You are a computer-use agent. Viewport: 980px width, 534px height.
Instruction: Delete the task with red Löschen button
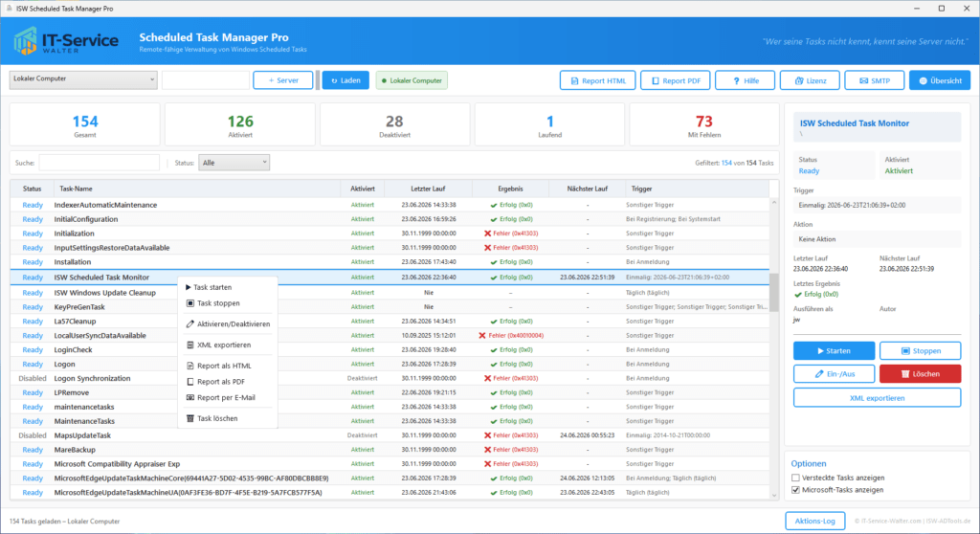(x=920, y=374)
